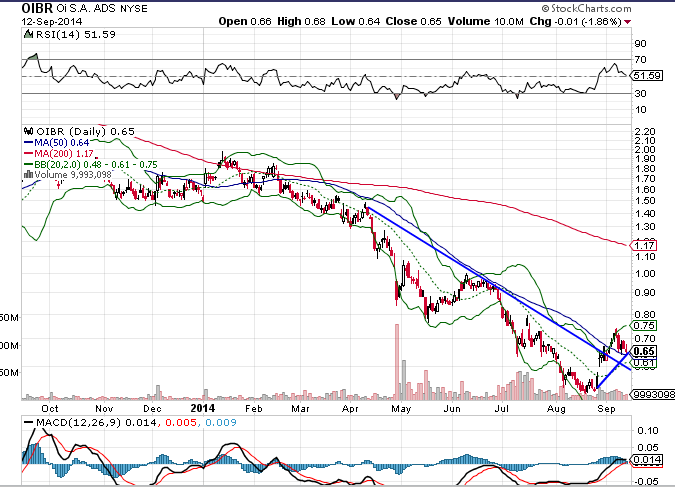Click the black MACD line legend marker

29,422
